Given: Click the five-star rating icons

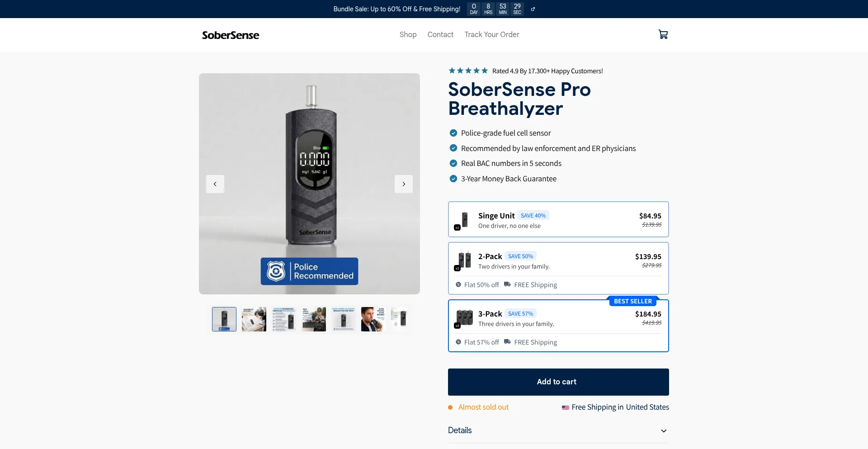Looking at the screenshot, I should click(x=468, y=71).
